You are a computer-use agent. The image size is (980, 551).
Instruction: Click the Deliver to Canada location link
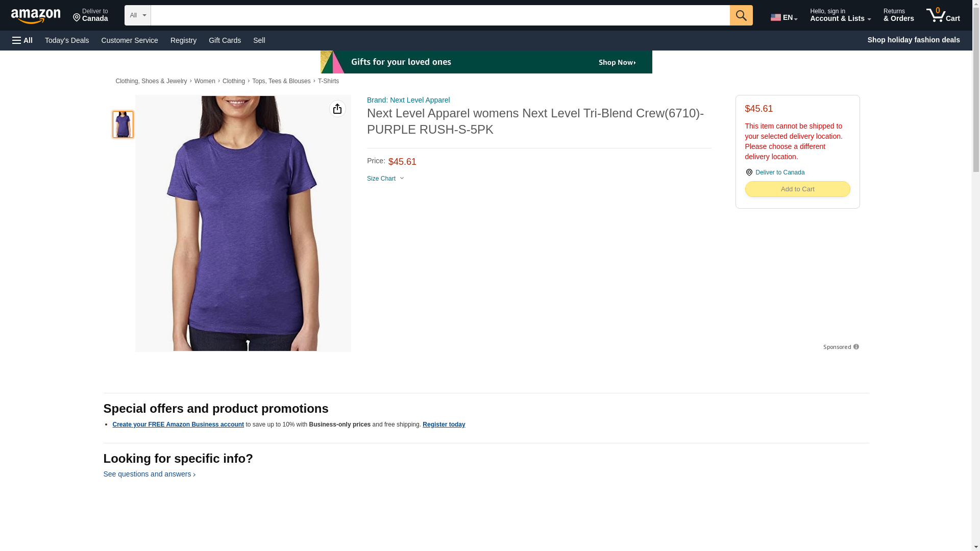(779, 172)
